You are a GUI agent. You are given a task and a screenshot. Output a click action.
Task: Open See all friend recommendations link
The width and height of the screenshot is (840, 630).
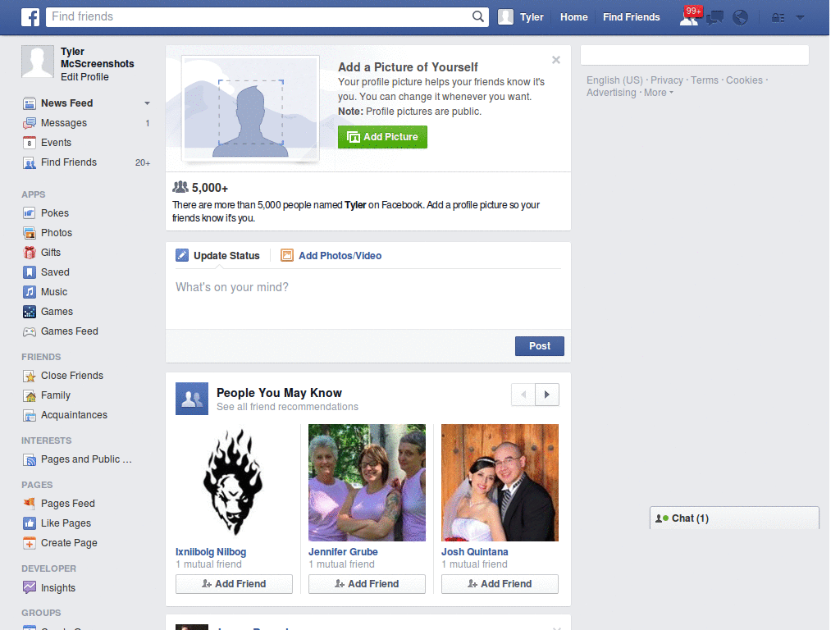287,407
